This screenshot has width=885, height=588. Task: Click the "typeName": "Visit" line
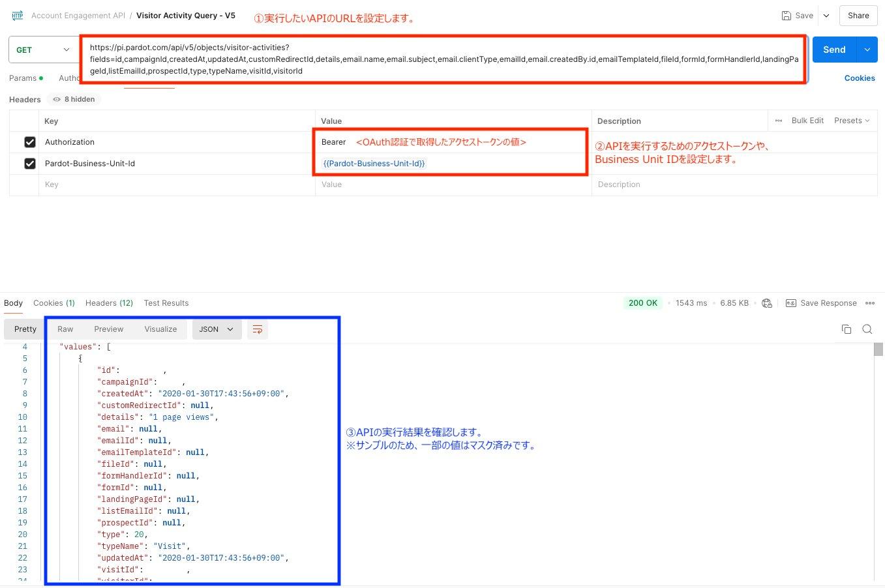click(143, 546)
